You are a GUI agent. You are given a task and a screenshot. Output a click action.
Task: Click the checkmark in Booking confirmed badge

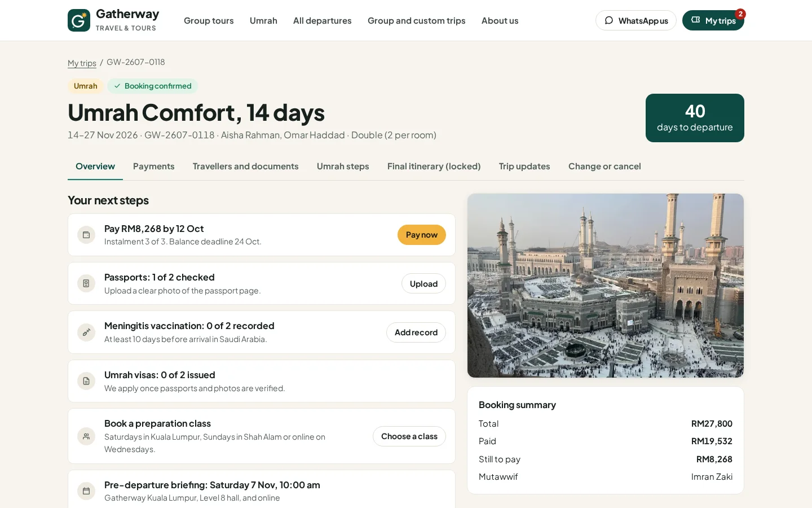pos(117,86)
